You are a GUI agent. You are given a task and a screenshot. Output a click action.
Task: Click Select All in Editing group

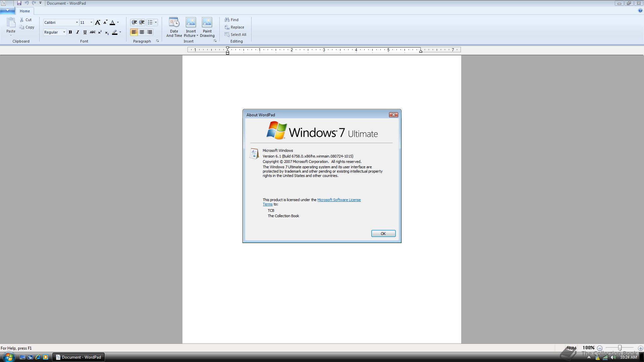[x=235, y=35]
